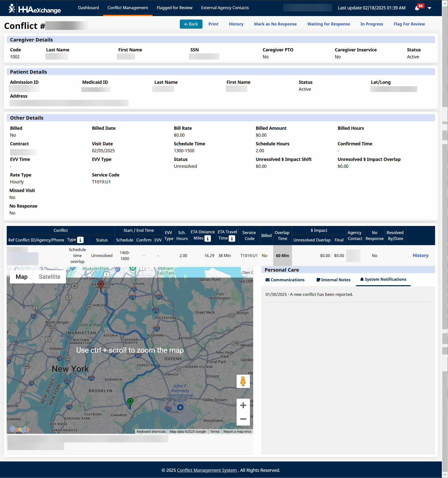Viewport: 448px width, 478px height.
Task: Open the user account dropdown arrow
Action: click(429, 8)
